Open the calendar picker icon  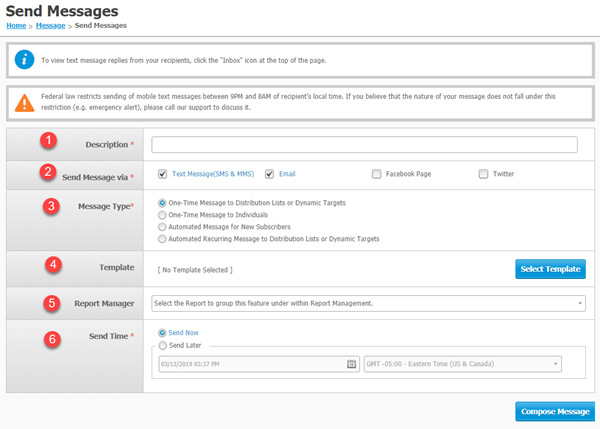point(351,364)
